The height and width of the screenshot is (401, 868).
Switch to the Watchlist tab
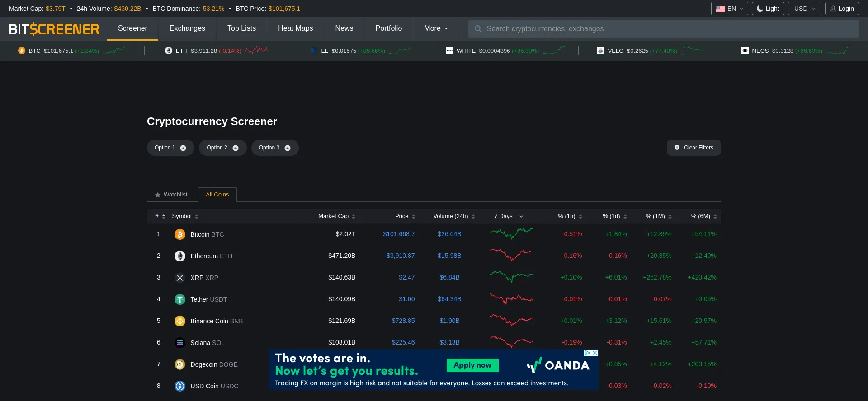tap(171, 195)
